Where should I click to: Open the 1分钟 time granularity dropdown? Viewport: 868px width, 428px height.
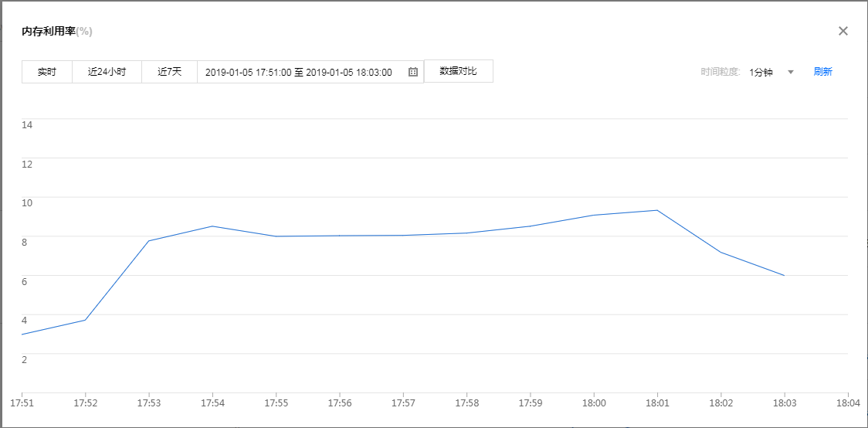click(x=761, y=72)
